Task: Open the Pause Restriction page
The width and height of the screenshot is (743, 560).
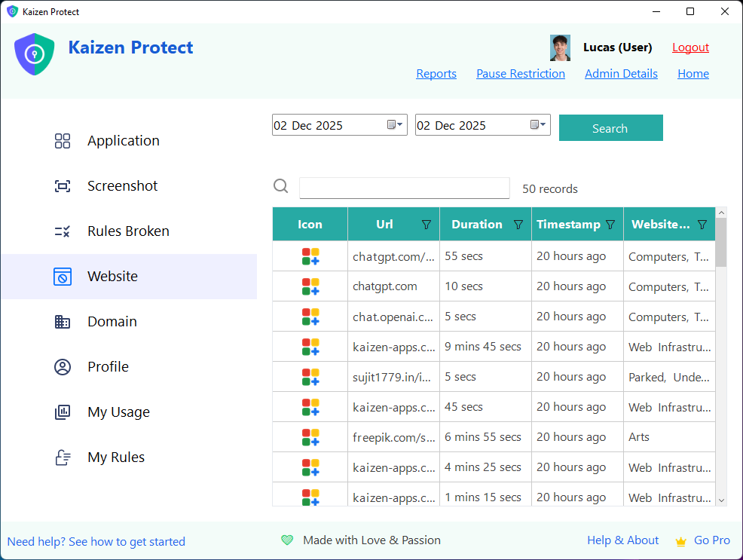Action: point(521,73)
